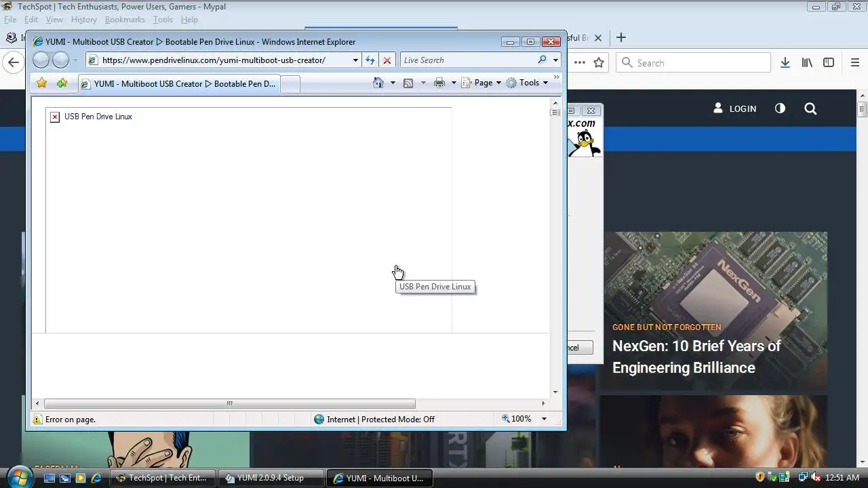Click LOGIN on the TechSpot page
The height and width of the screenshot is (488, 868).
pos(734,108)
